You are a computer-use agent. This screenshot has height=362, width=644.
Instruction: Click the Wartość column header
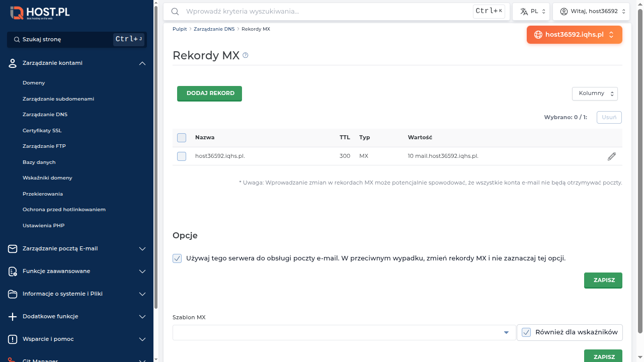420,138
